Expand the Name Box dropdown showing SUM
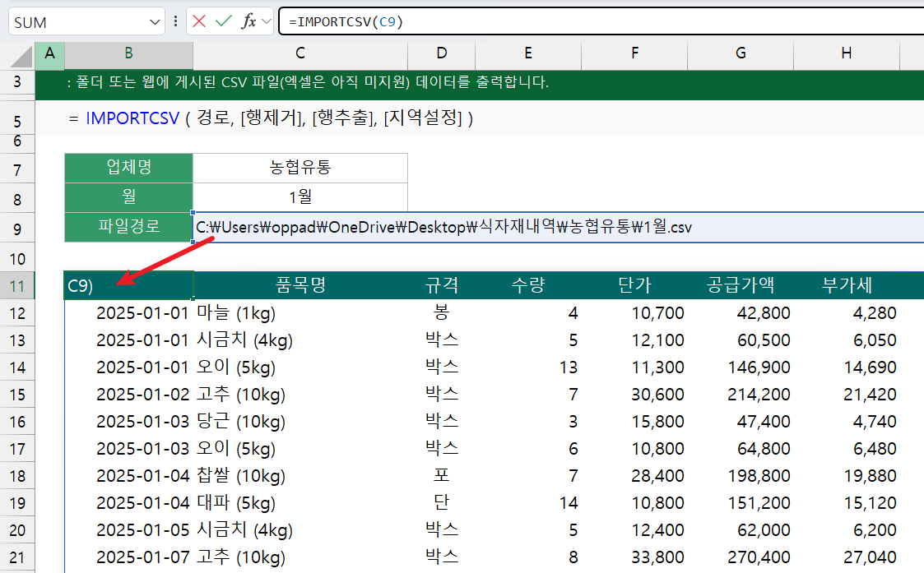Viewport: 924px width, 573px height. 155,22
